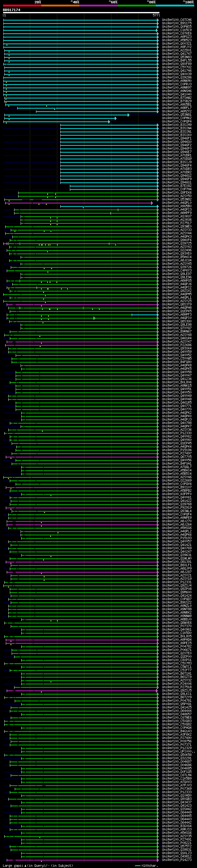Select the purple ~60% legend color bar

point(98,6)
